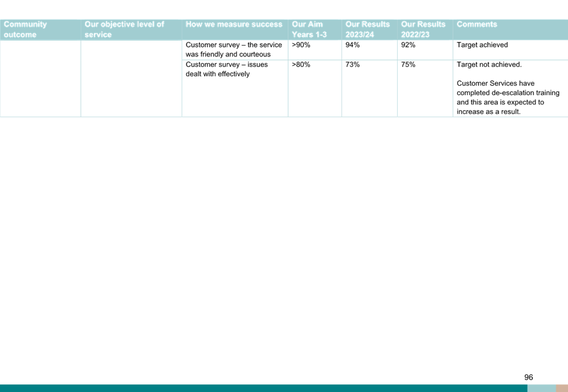
Task: Click the "73%" result value
Action: [x=353, y=64]
